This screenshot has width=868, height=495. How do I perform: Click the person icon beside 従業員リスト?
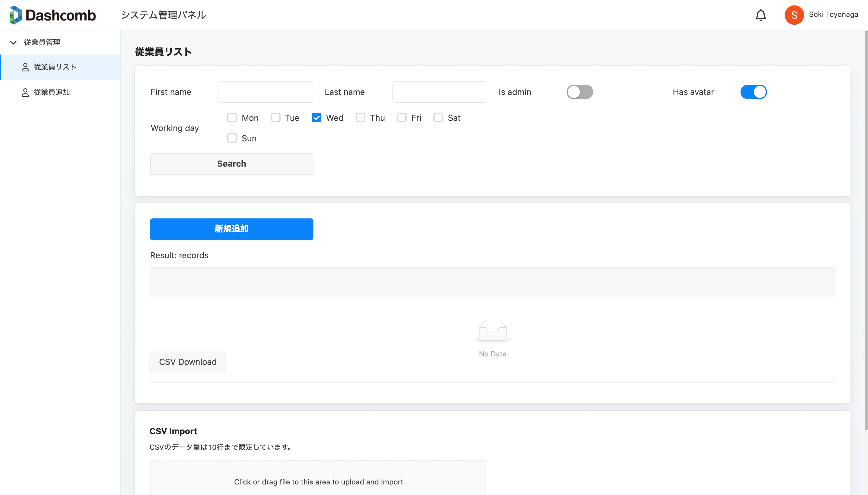pyautogui.click(x=25, y=67)
